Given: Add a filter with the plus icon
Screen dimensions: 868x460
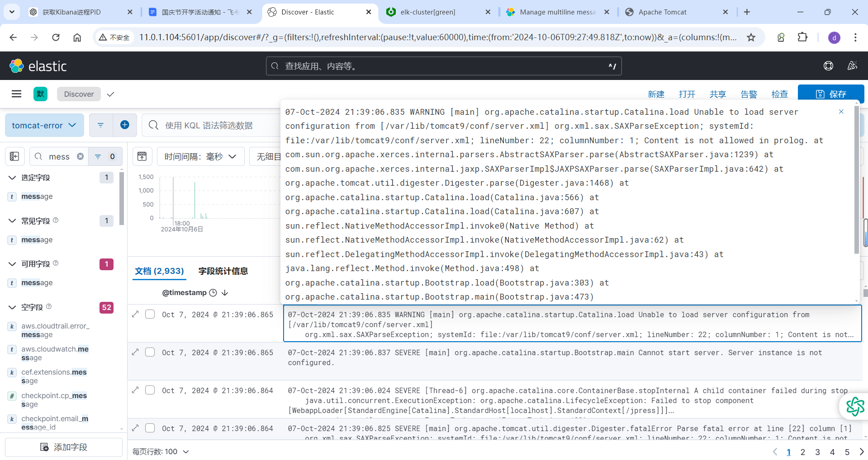Looking at the screenshot, I should (125, 125).
